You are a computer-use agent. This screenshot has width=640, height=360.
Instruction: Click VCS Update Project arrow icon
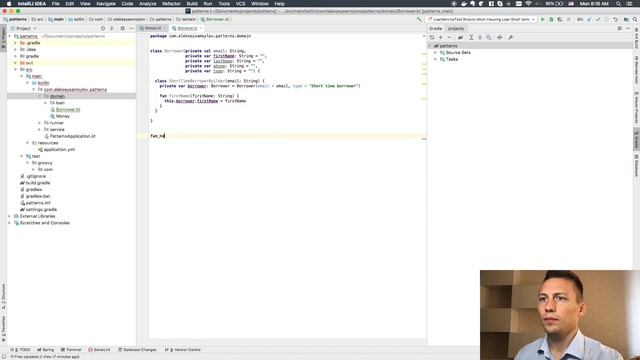pyautogui.click(x=589, y=19)
